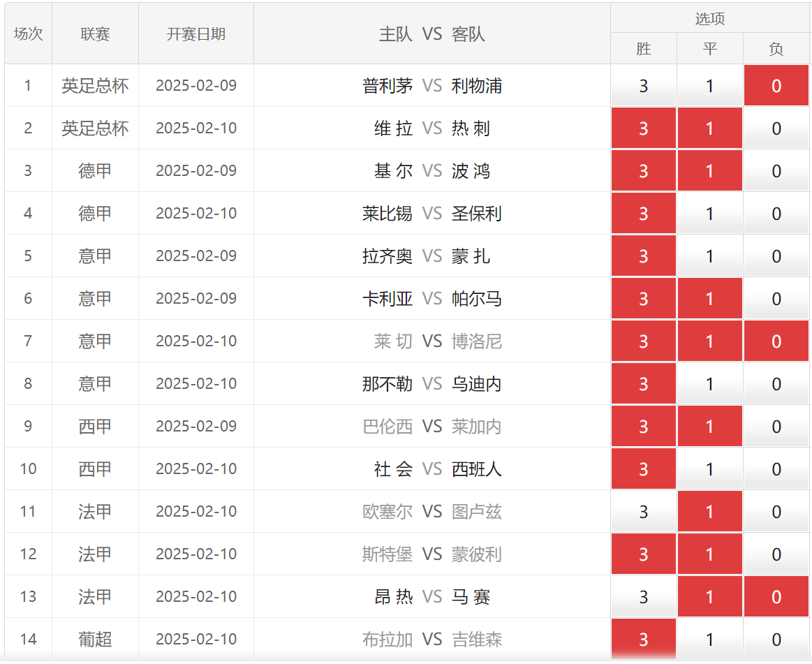
Task: Click the 开赛日期 column header
Action: (x=195, y=34)
